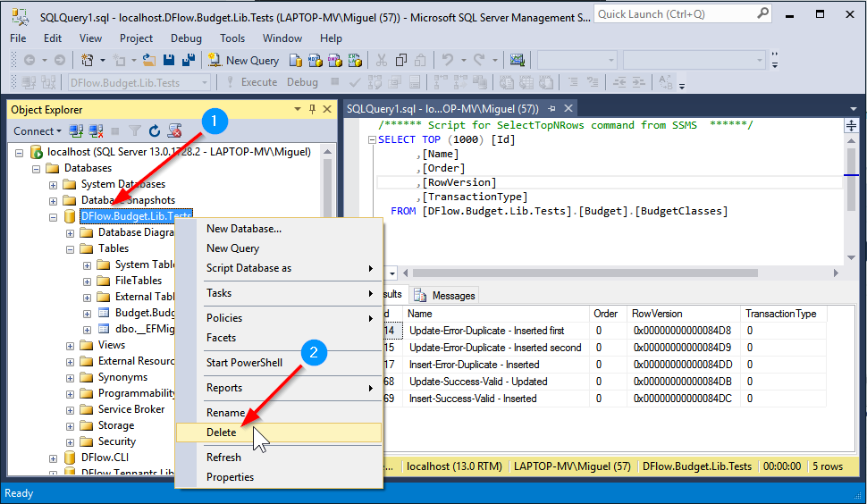The image size is (867, 504).
Task: Open the Debug menu
Action: pyautogui.click(x=186, y=38)
